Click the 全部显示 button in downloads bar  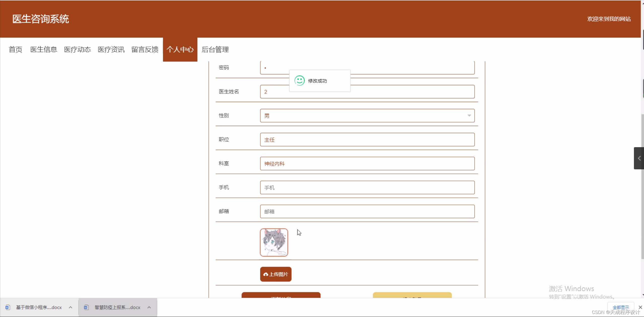pos(621,307)
